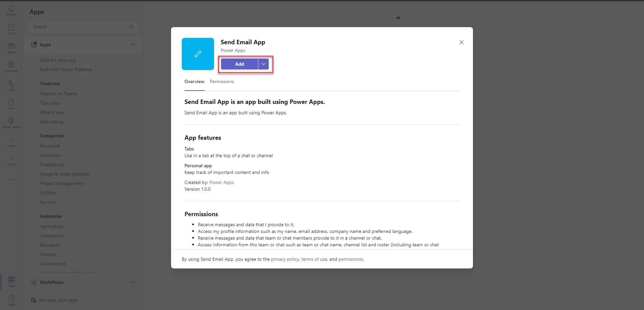Open Chat in the left rail
This screenshot has width=644, height=310.
(11, 29)
